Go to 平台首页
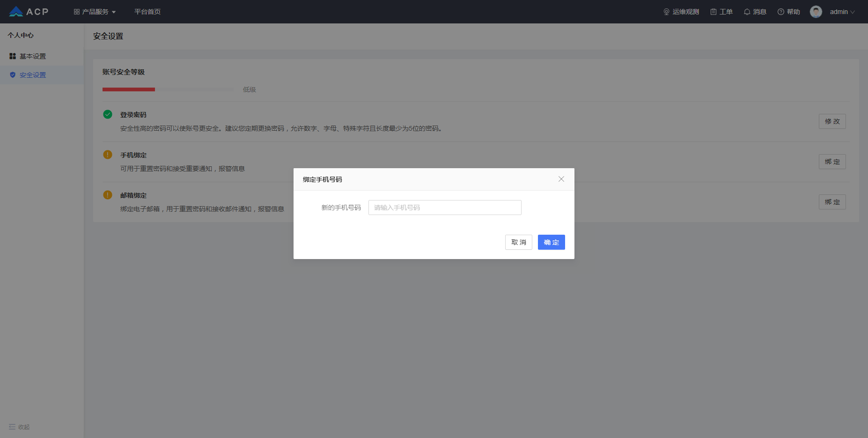 [x=147, y=12]
